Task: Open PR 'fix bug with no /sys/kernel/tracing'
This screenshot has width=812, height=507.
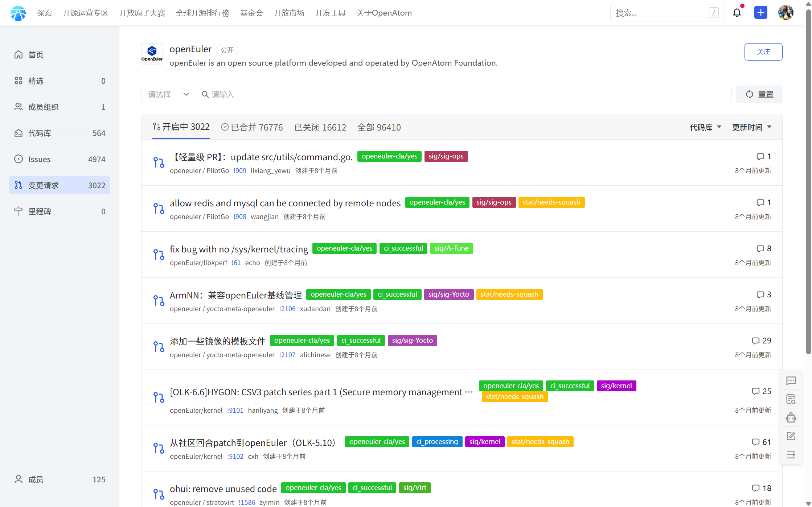Action: (x=239, y=249)
